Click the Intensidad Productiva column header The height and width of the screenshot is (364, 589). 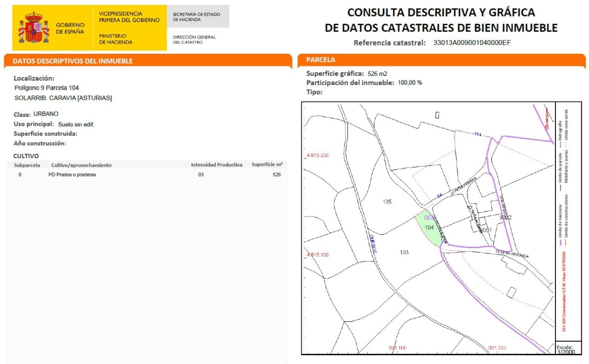click(217, 165)
